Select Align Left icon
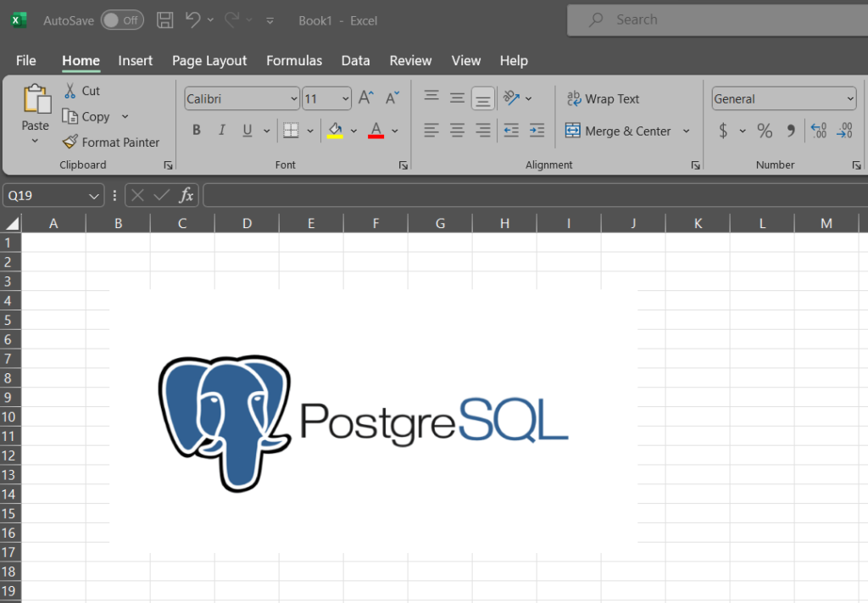The image size is (868, 603). coord(431,130)
